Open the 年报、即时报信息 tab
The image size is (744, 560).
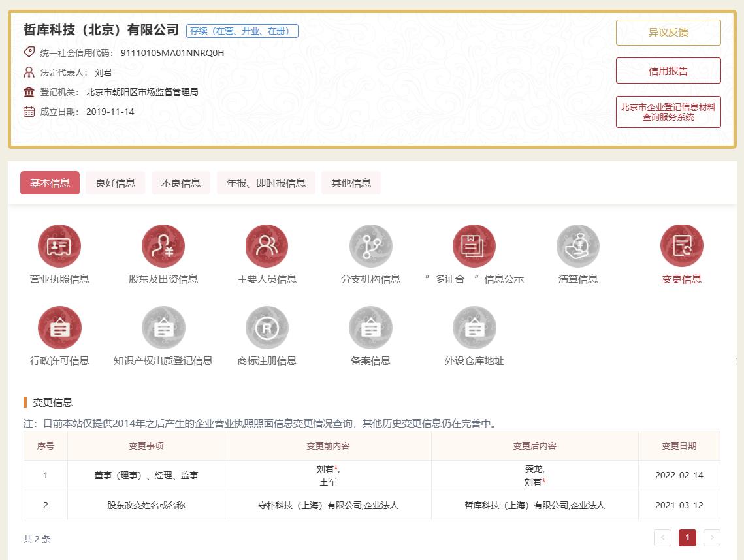(x=266, y=183)
